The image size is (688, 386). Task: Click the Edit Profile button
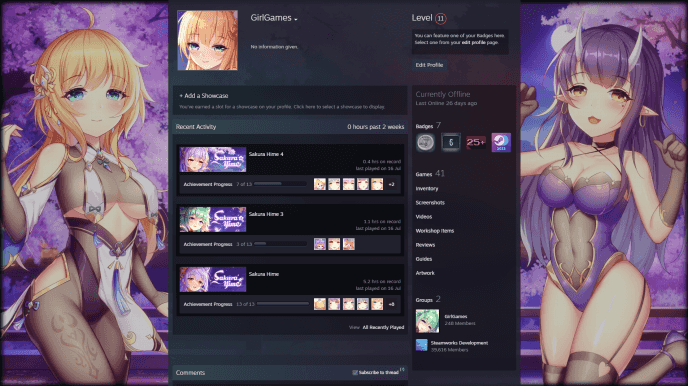(429, 65)
